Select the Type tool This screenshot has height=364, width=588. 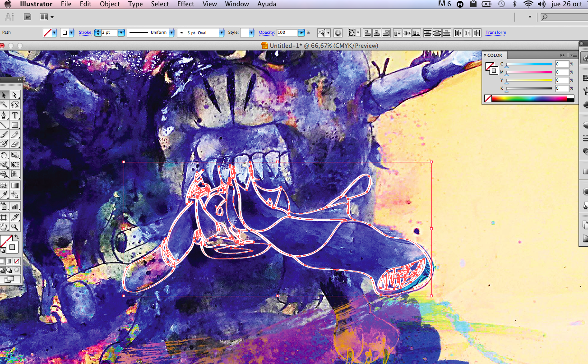pos(14,115)
